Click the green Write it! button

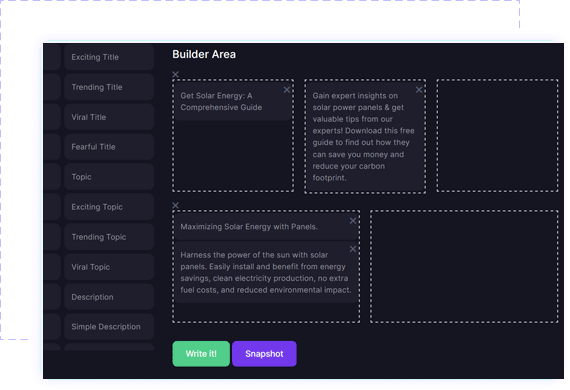(x=201, y=354)
